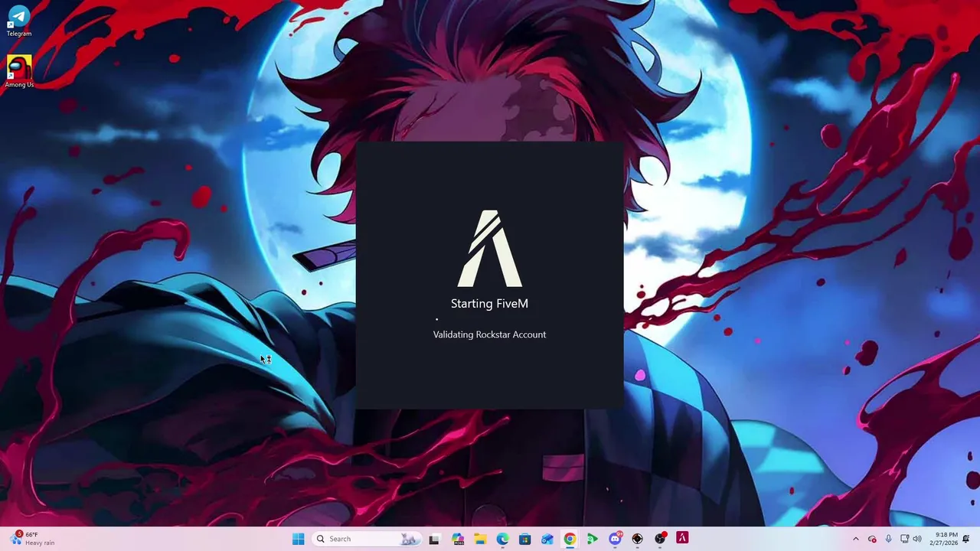Open the weather widget showing 66°F

pos(32,539)
